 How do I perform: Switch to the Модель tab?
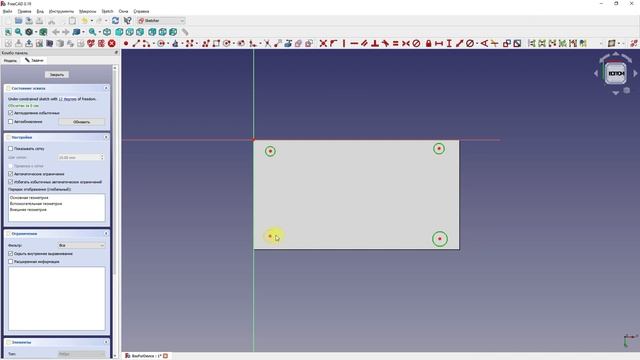click(10, 60)
